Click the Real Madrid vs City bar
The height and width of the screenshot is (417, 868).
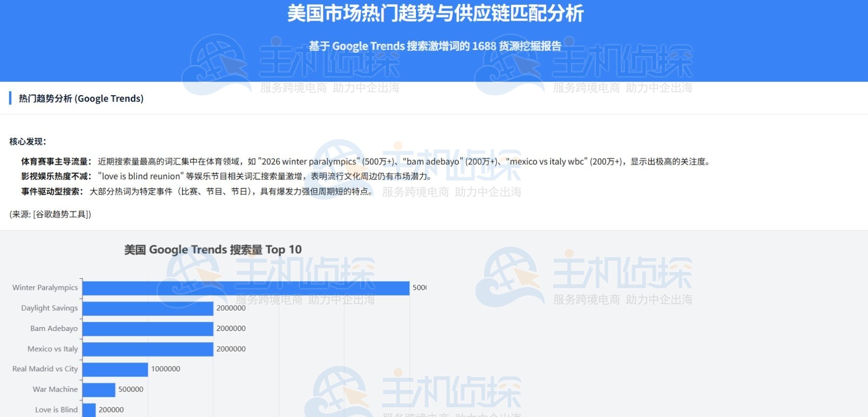[x=115, y=369]
